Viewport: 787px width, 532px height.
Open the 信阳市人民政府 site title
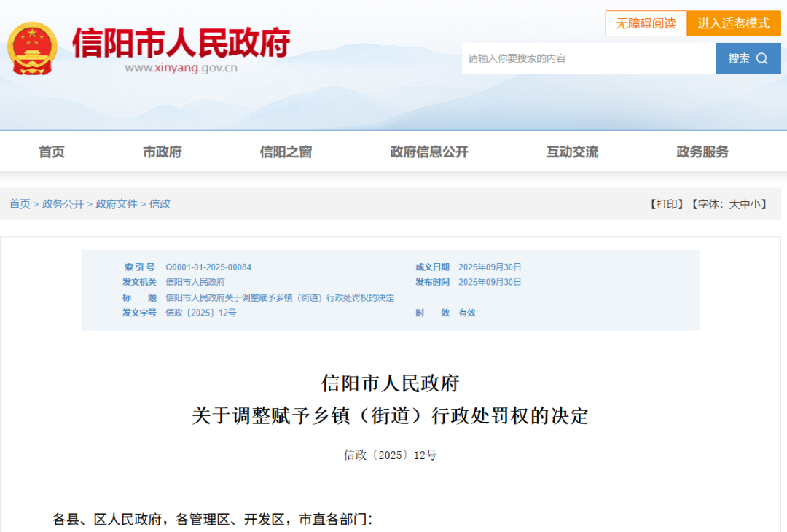[x=181, y=43]
